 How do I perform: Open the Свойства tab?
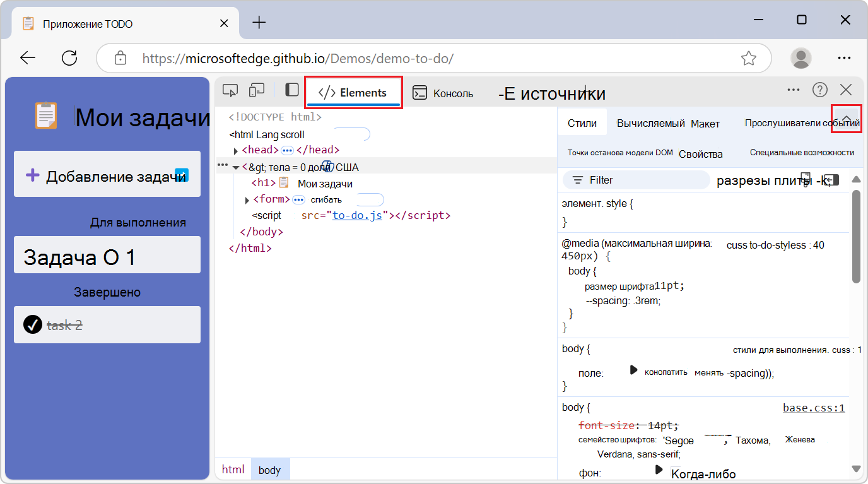(701, 154)
